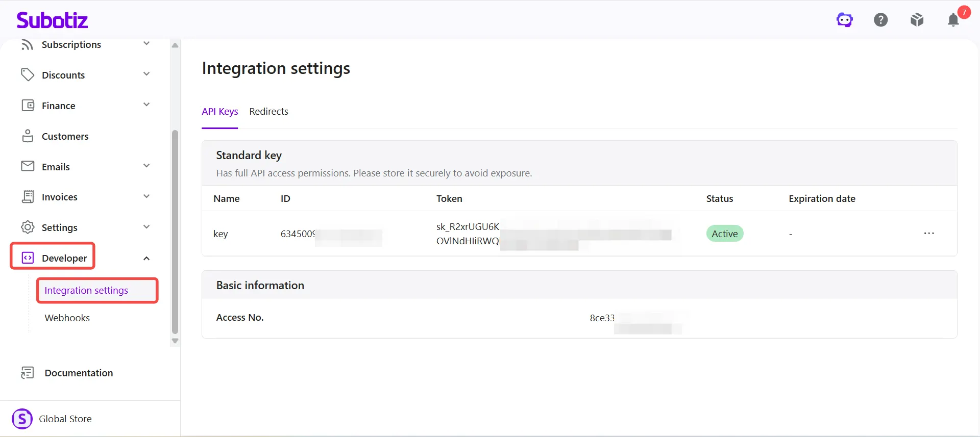Open Integration settings in sidebar
This screenshot has height=437, width=980.
point(86,291)
